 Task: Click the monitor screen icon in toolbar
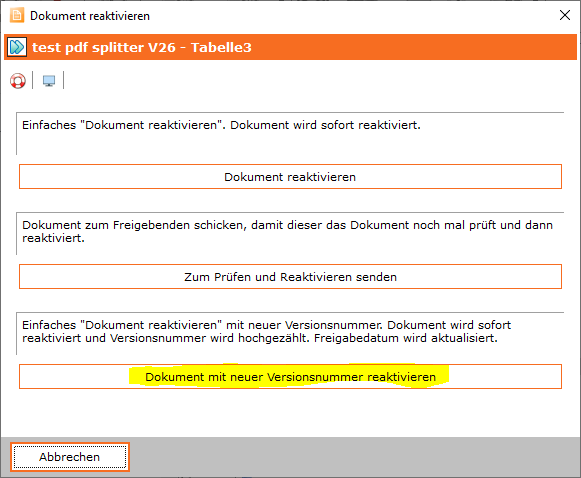click(x=49, y=80)
